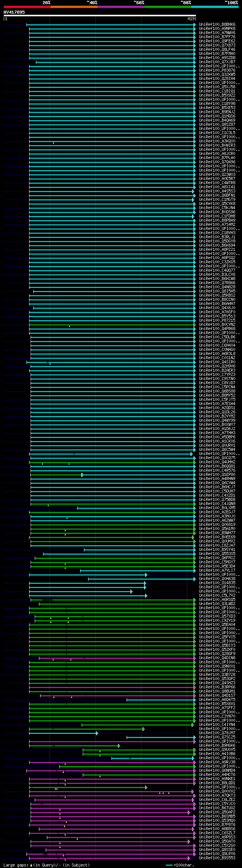Select hit label UniRef100_B8PBA9
Viewport: 242px width, 868px height.
click(217, 221)
